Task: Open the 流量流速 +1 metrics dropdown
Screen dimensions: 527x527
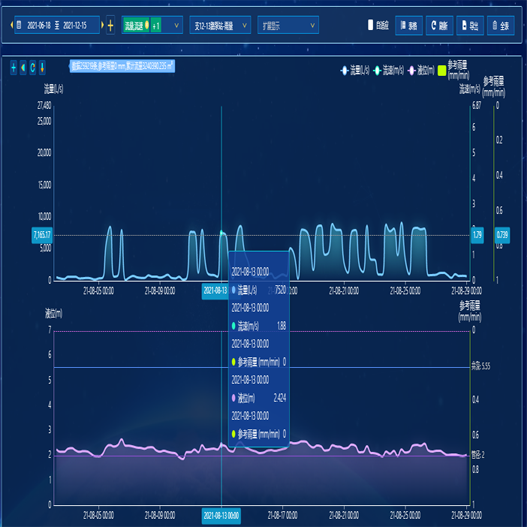Action: tap(152, 25)
